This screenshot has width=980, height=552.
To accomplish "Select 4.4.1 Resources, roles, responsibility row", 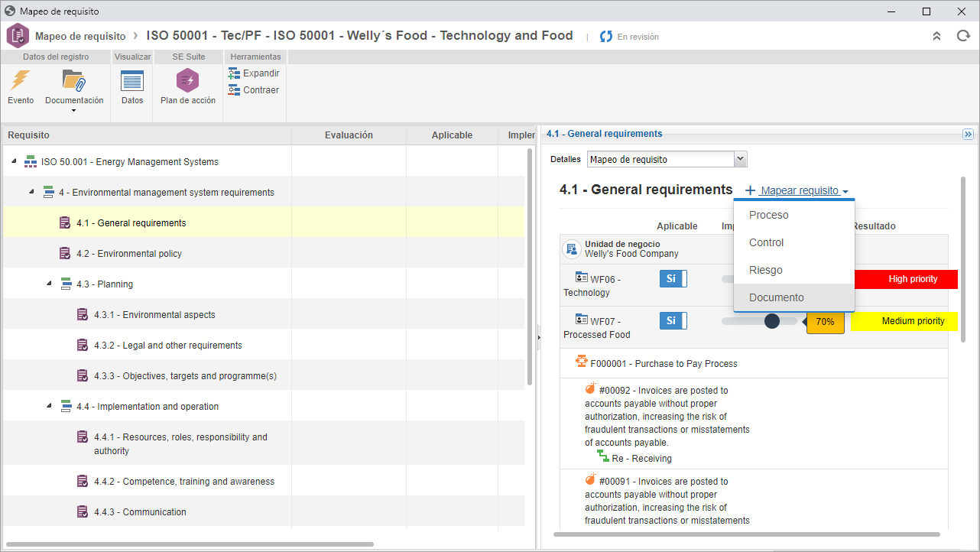I will point(264,443).
